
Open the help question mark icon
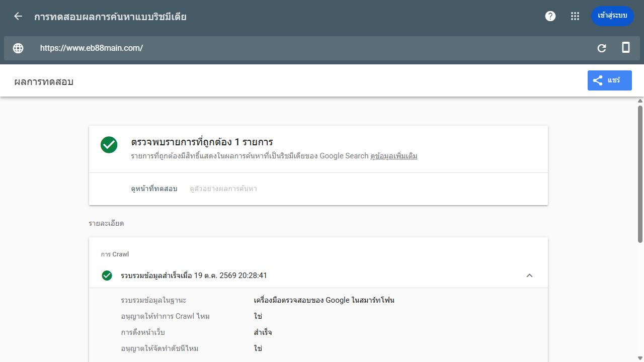tap(550, 16)
